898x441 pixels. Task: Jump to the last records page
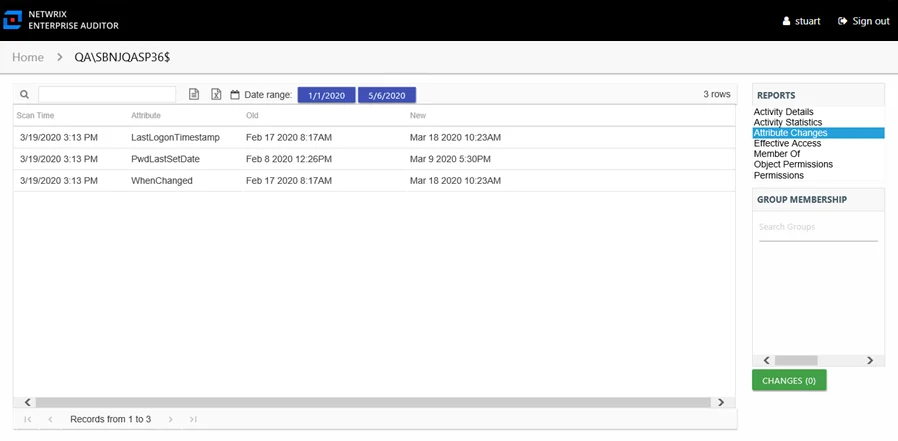click(193, 419)
